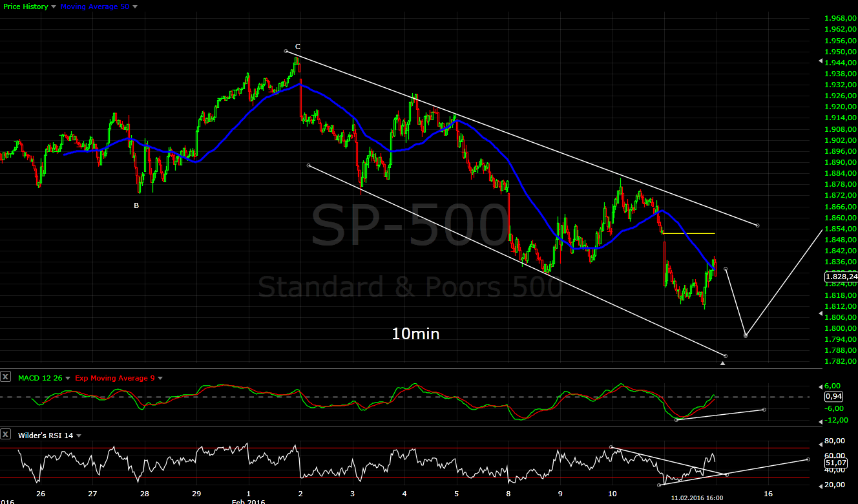Select the RSI rising trendline's right end handle
The width and height of the screenshot is (858, 504).
tap(808, 459)
